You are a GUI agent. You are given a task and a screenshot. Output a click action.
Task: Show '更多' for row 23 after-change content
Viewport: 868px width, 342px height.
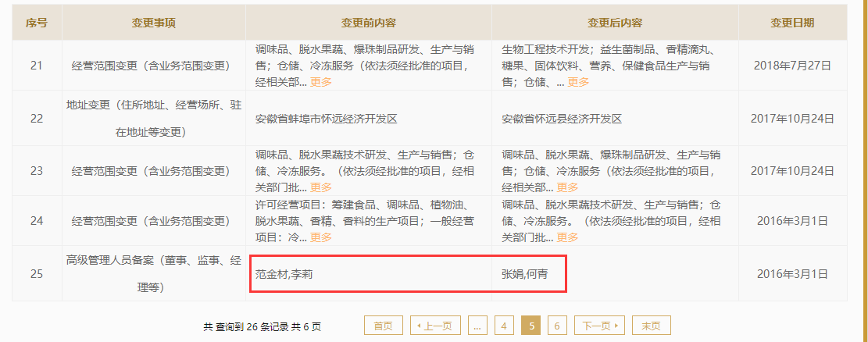coord(567,187)
